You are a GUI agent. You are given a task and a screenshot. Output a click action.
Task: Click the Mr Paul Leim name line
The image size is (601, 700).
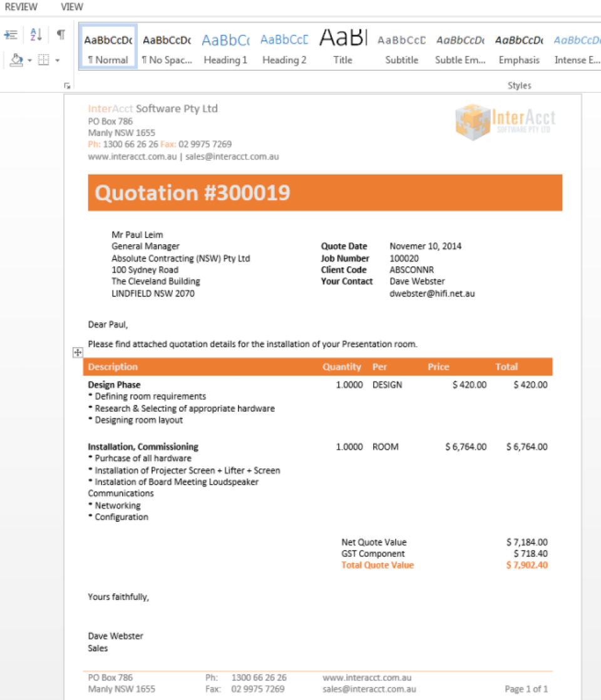tap(137, 235)
